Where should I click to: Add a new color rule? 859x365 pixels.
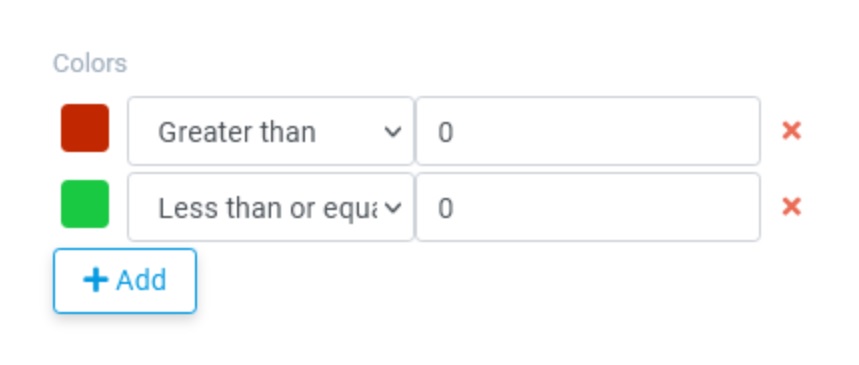(x=125, y=281)
